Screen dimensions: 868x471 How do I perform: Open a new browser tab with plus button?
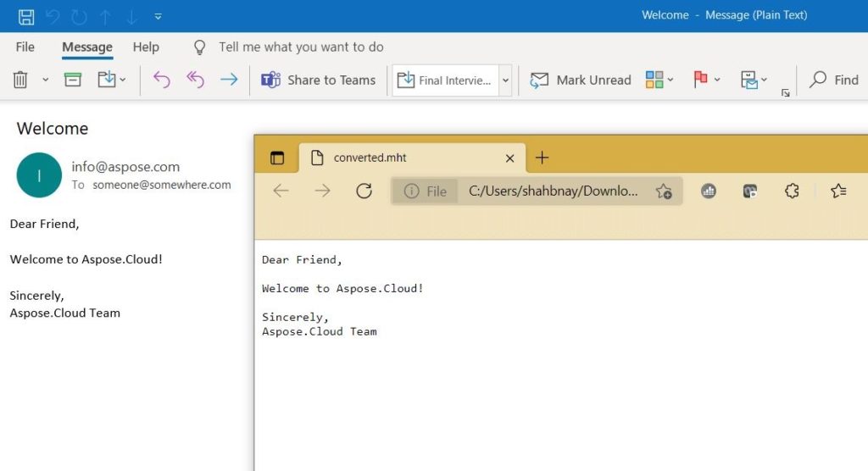pos(542,158)
